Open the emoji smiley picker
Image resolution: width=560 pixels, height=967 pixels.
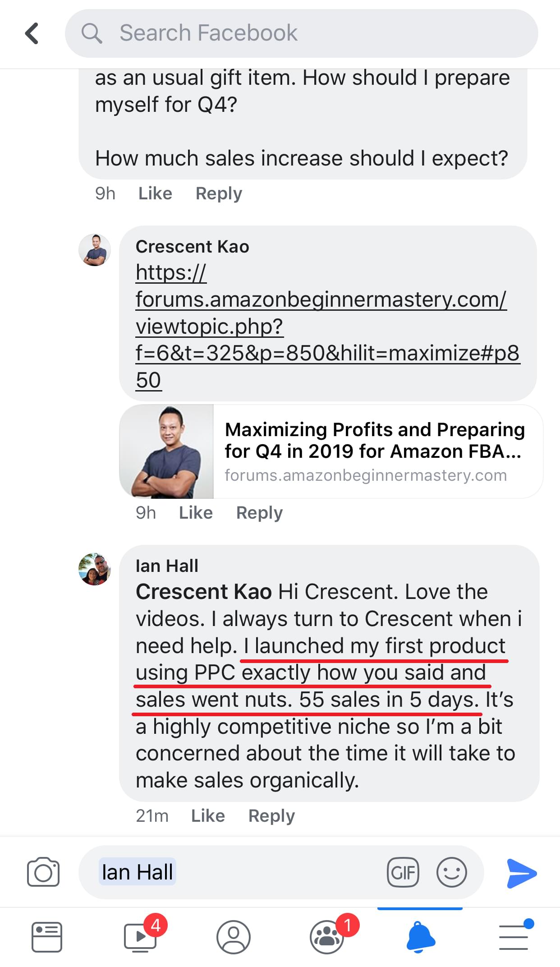(x=451, y=872)
